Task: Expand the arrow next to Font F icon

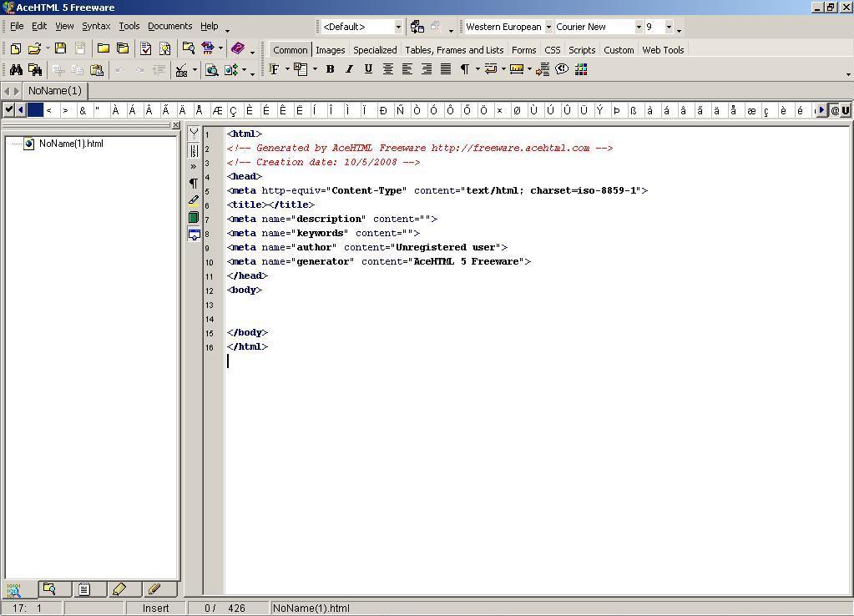Action: pos(287,69)
